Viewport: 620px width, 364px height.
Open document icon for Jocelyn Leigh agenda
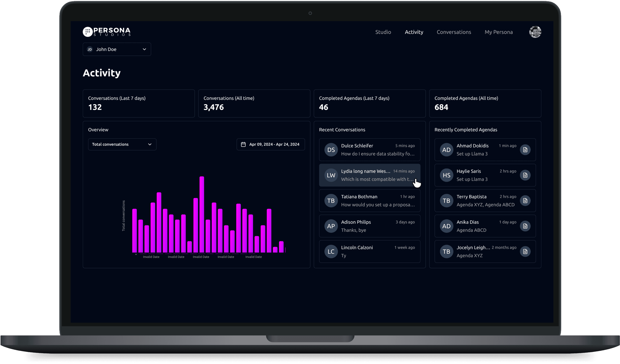point(525,252)
